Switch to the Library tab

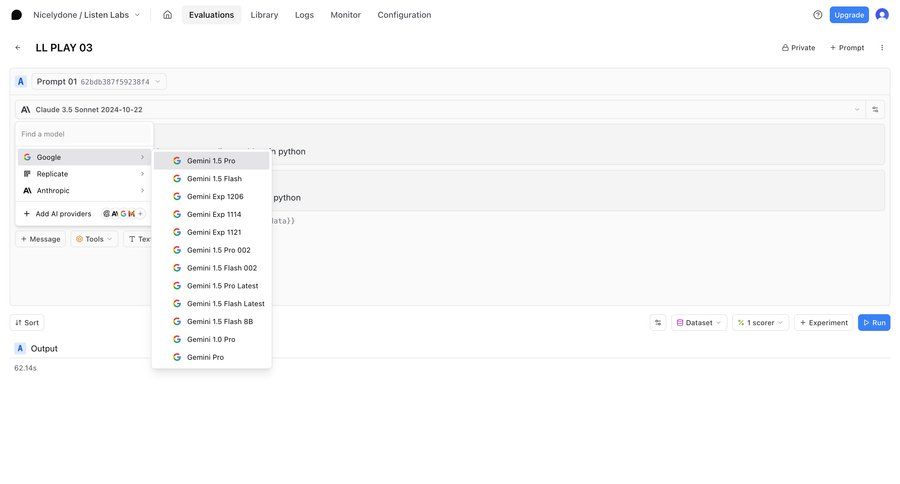coord(264,15)
